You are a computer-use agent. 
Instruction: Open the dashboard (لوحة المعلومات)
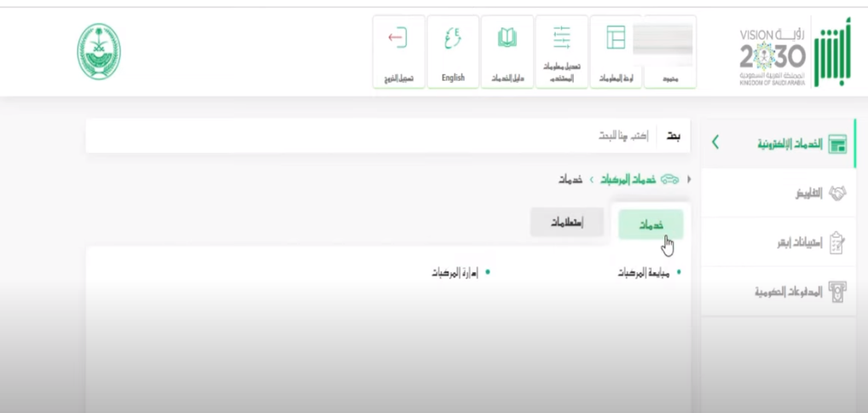tap(615, 51)
